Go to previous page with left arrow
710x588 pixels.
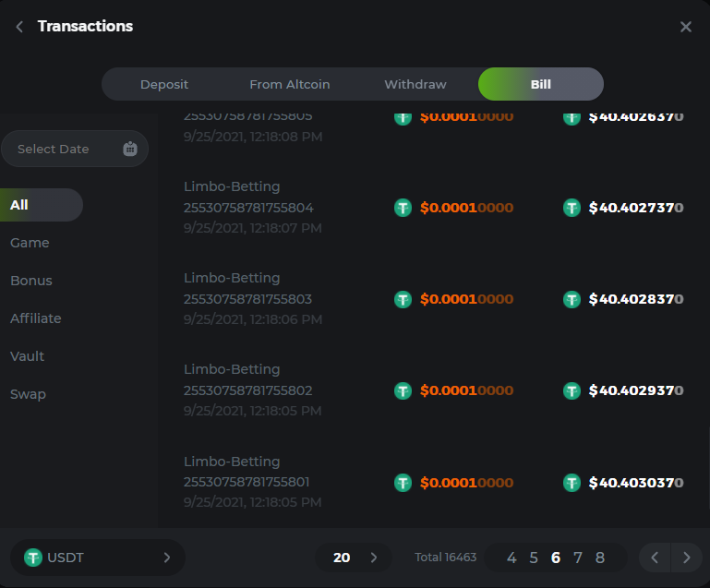coord(655,558)
